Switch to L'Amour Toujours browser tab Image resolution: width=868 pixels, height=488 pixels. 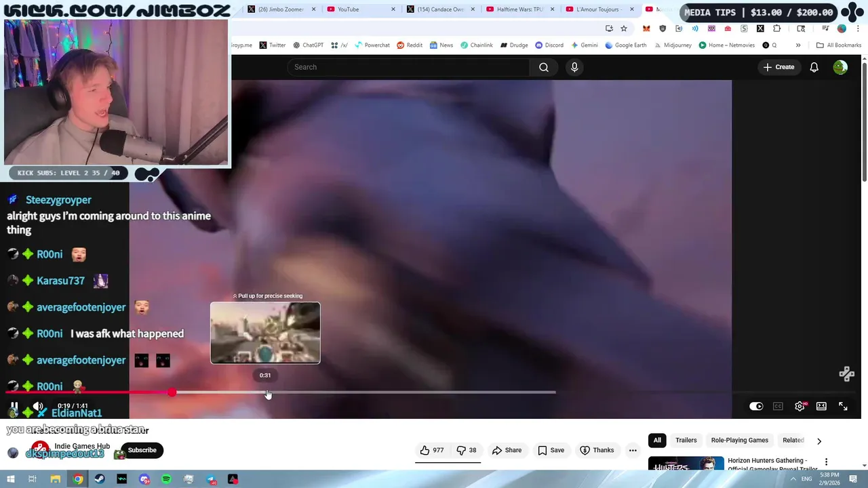point(599,9)
